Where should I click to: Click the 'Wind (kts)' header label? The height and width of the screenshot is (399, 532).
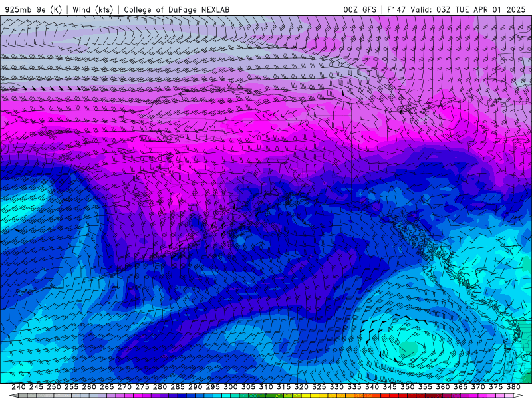point(92,9)
